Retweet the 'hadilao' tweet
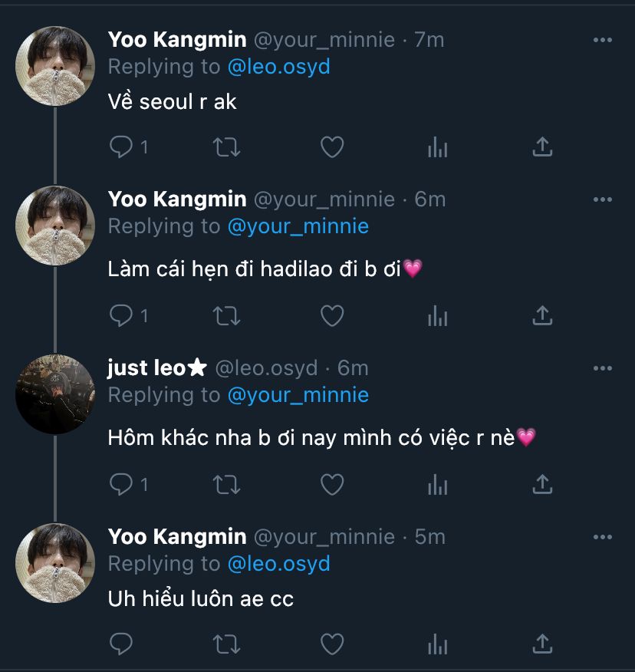This screenshot has height=672, width=635. (x=226, y=315)
